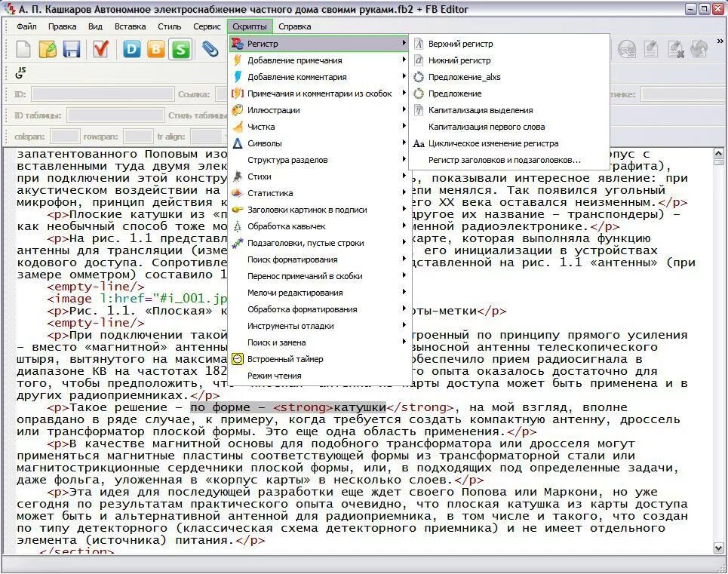Click the Save floppy disk icon
This screenshot has width=728, height=574.
(x=72, y=49)
